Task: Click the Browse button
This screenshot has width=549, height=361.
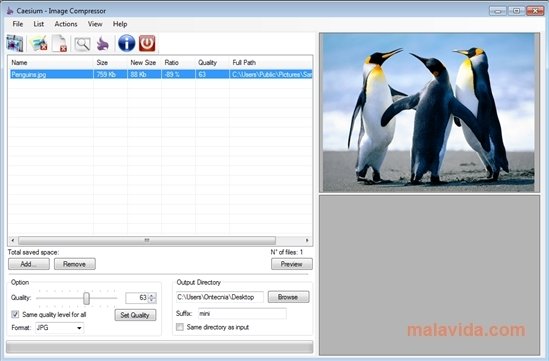Action: click(x=288, y=297)
